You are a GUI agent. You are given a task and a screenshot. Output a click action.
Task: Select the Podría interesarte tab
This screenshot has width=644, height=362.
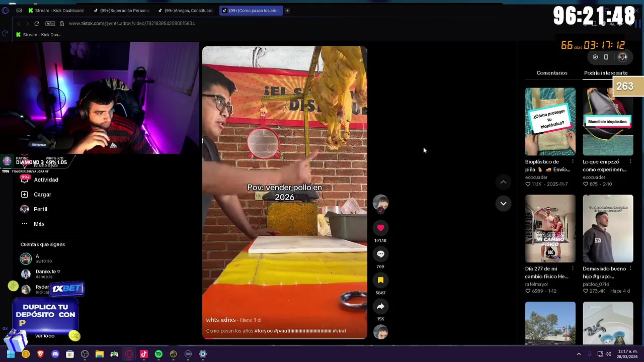[x=606, y=73]
